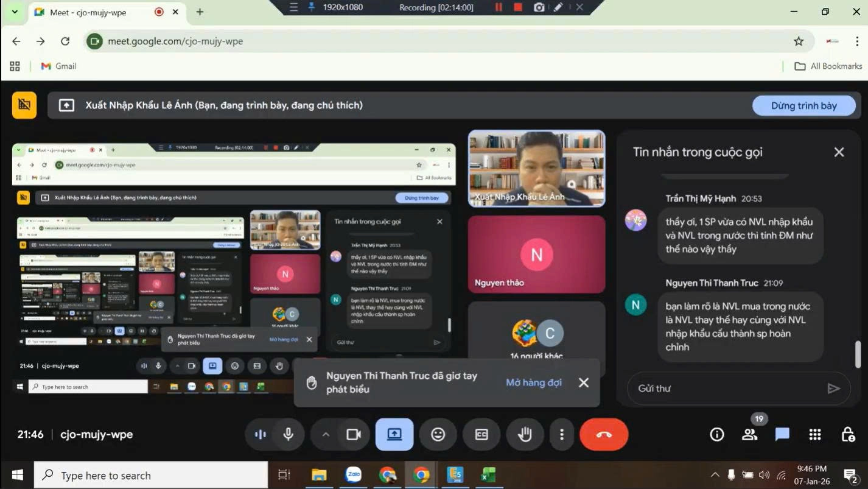Show hidden system tray icons

click(715, 475)
